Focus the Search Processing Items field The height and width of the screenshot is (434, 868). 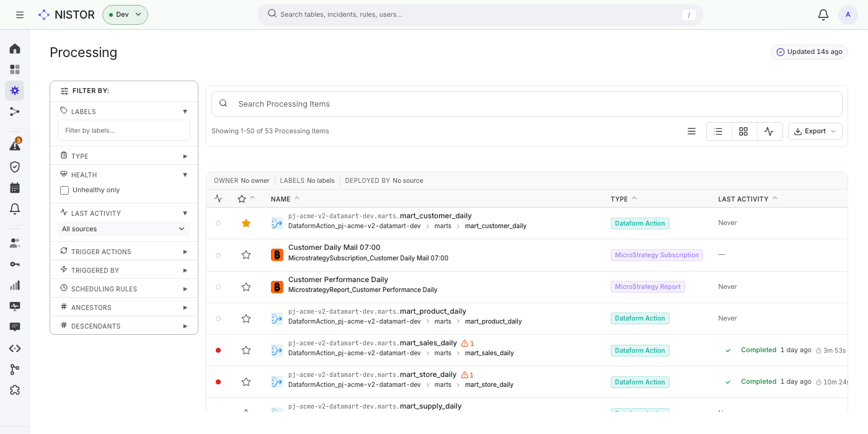point(527,104)
